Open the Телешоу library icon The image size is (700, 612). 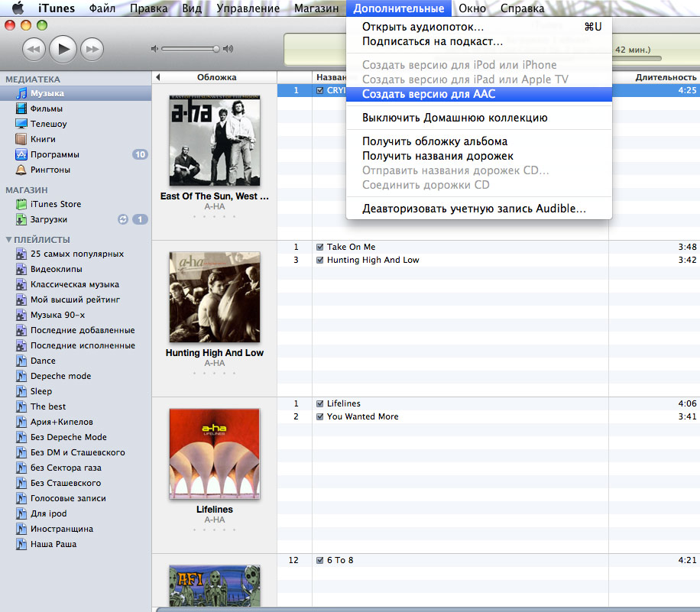pos(21,124)
